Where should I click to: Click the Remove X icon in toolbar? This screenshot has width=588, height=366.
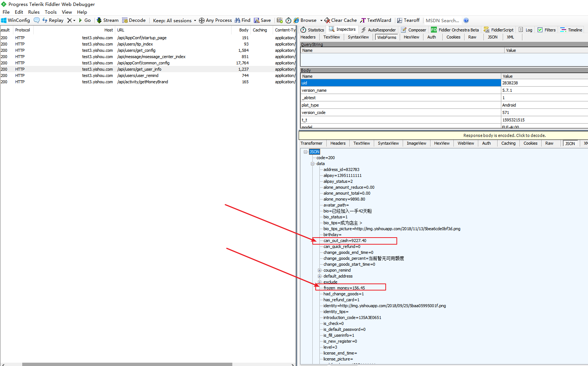[x=69, y=20]
